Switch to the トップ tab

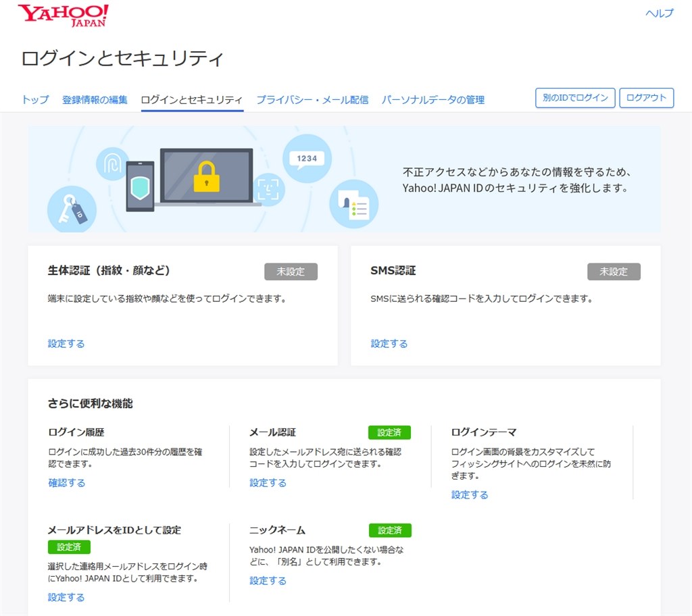[34, 99]
